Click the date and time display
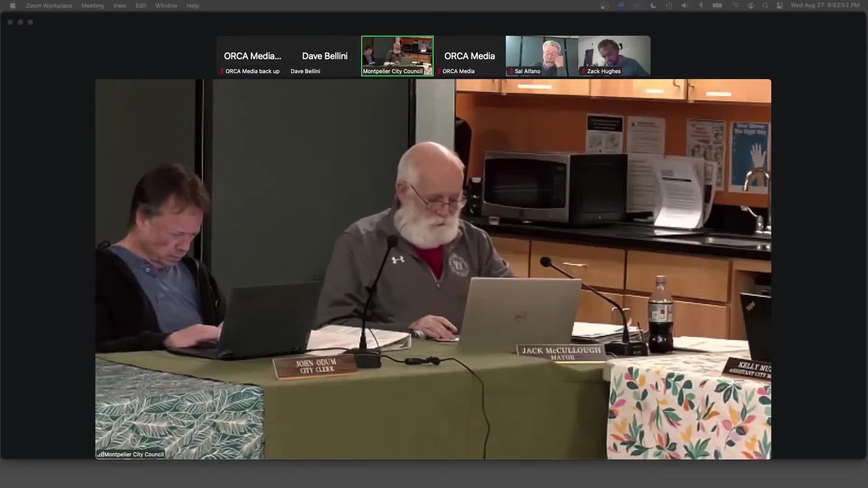Image resolution: width=868 pixels, height=488 pixels. click(825, 5)
